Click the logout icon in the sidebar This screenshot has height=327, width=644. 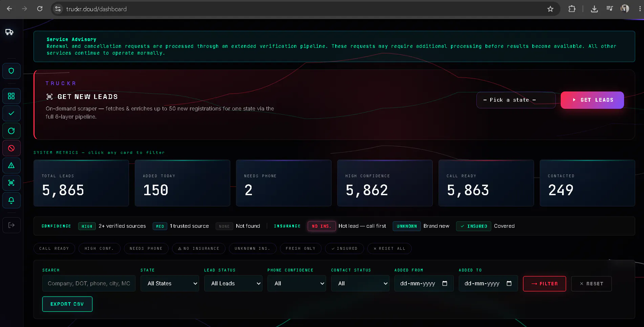[x=11, y=225]
